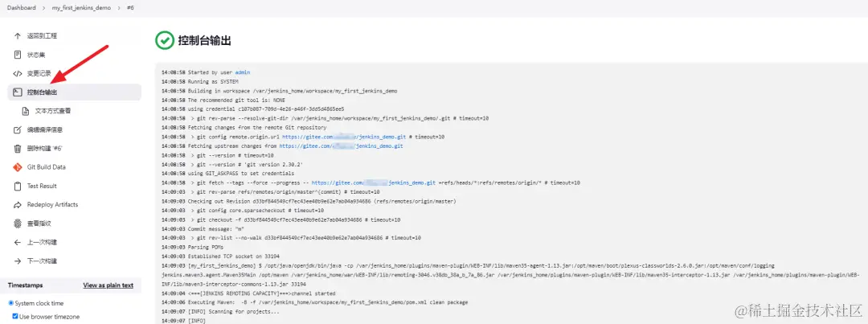This screenshot has height=324, width=868.
Task: Click the Timestamps section heading
Action: (25, 285)
